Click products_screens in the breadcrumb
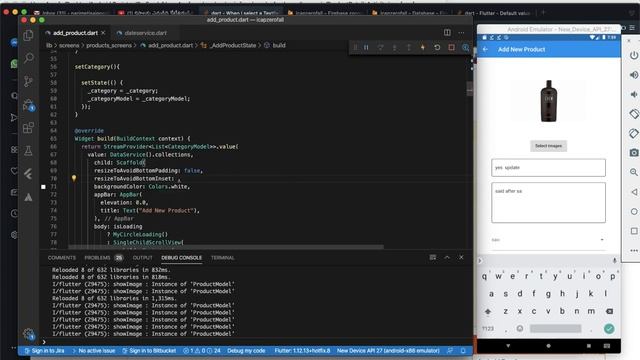This screenshot has width=640, height=360. pyautogui.click(x=109, y=45)
